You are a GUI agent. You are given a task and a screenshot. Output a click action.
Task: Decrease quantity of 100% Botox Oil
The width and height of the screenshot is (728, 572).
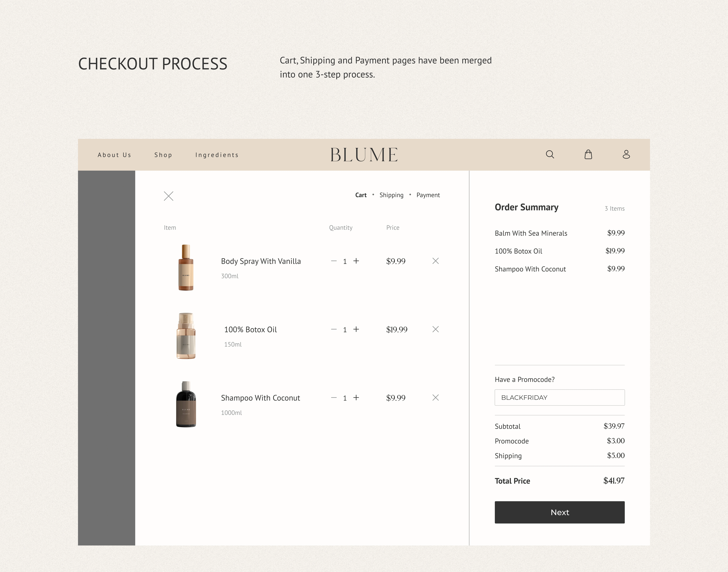pos(334,329)
